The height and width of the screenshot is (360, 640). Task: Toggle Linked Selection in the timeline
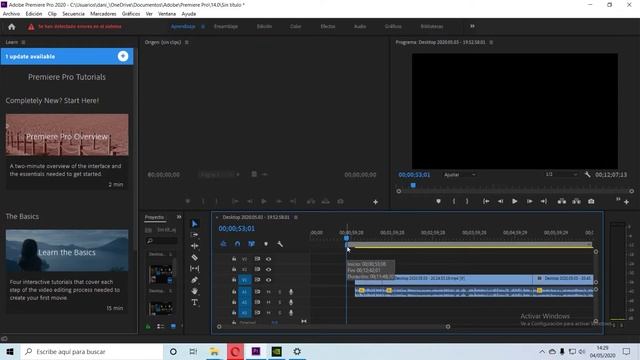coord(251,244)
